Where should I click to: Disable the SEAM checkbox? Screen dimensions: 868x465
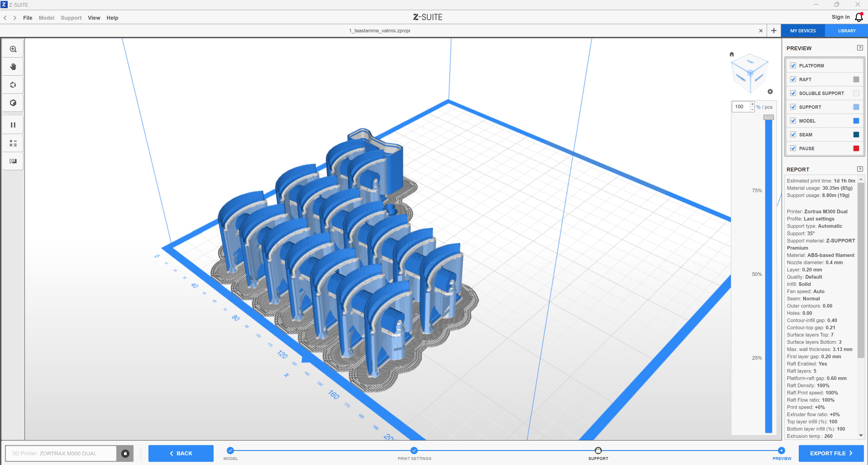pos(793,135)
